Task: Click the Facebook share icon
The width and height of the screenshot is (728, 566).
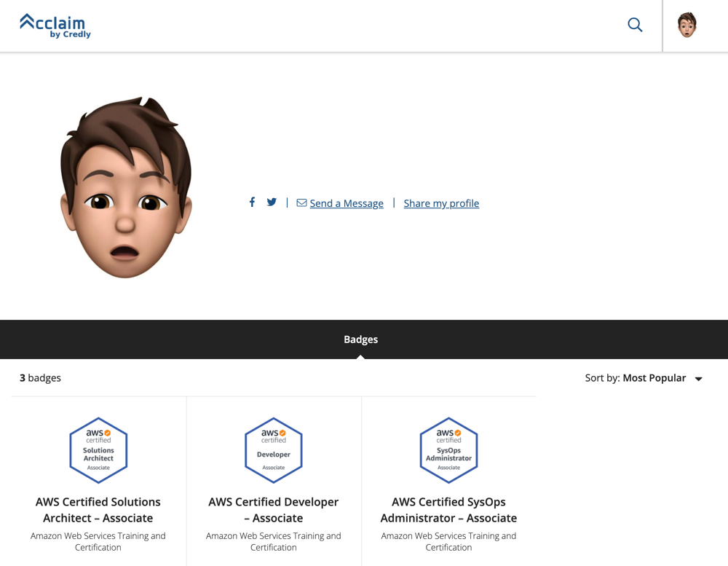Action: coord(252,202)
